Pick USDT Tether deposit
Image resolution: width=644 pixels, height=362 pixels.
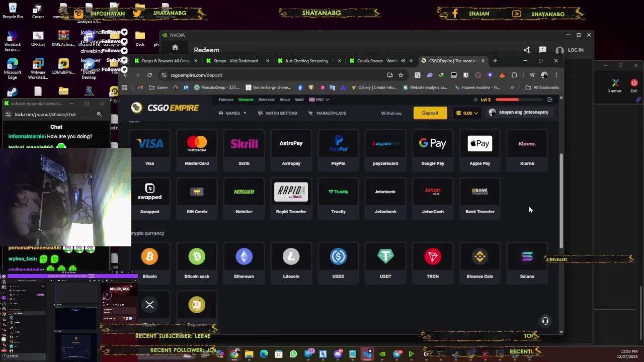pos(385,263)
